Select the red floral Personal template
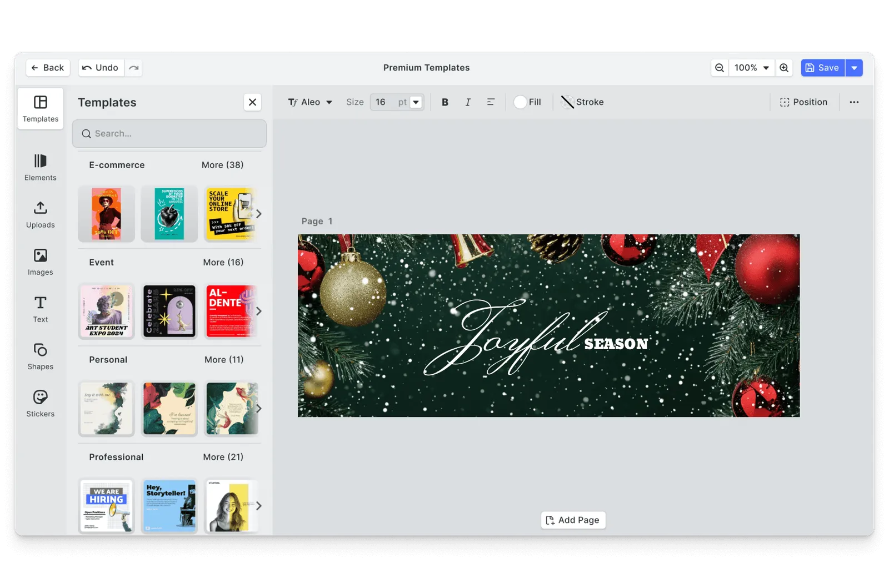889x588 pixels. (x=169, y=408)
